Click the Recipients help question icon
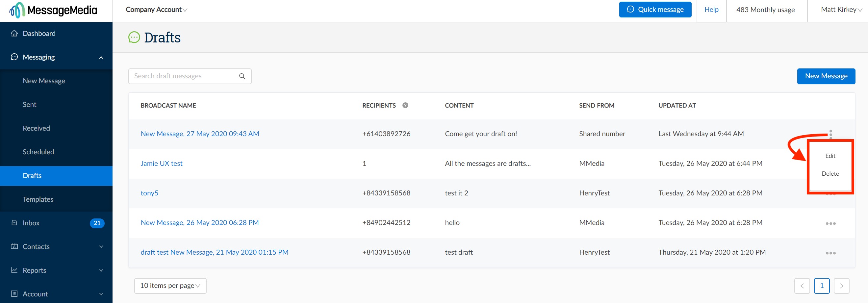The width and height of the screenshot is (868, 303). tap(405, 105)
